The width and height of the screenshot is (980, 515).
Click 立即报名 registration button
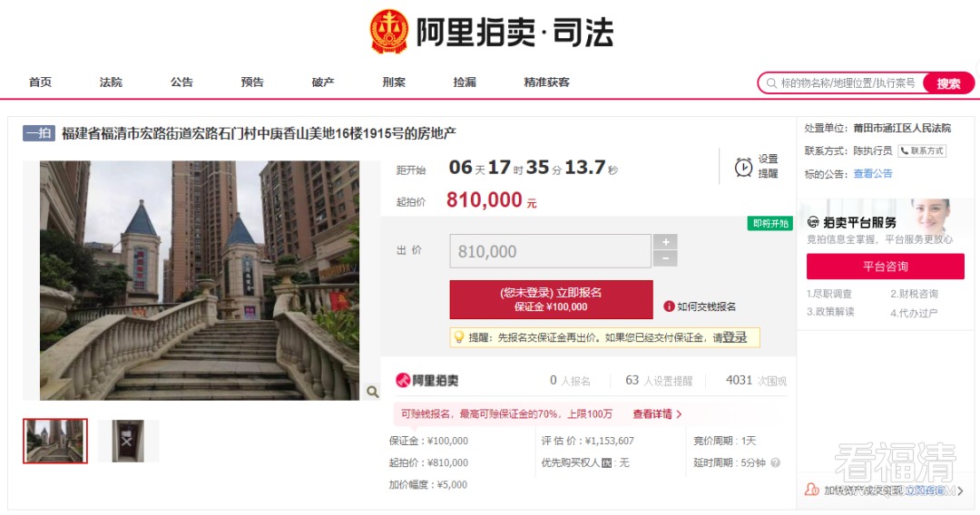pos(552,299)
